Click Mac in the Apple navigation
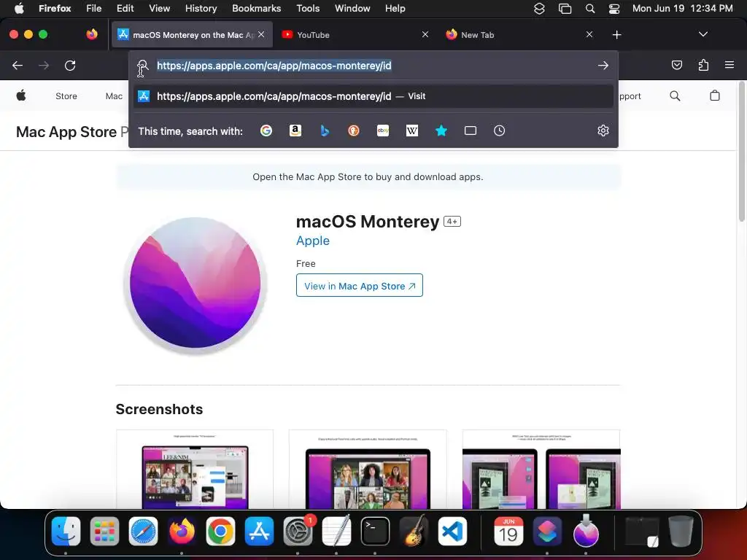 click(x=114, y=96)
